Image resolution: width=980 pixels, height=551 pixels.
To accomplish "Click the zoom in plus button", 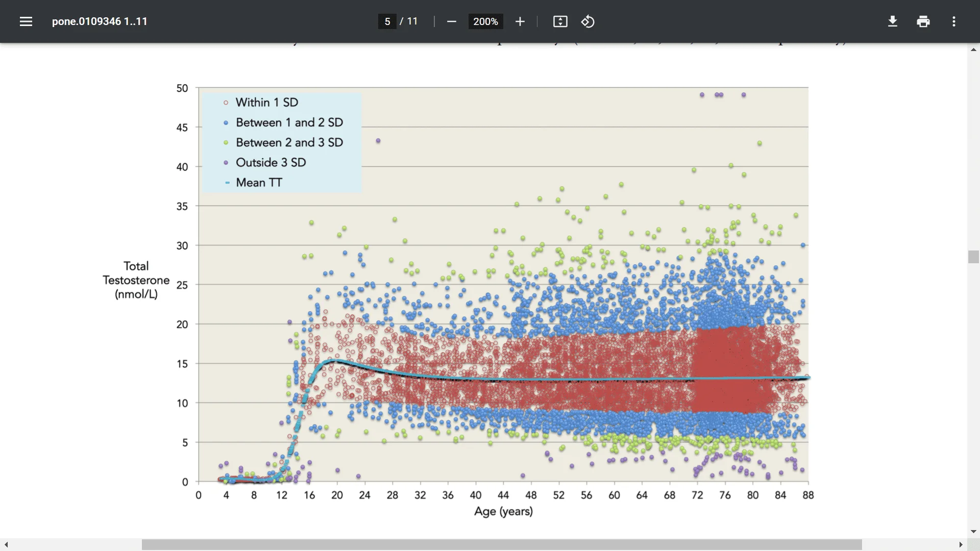I will click(520, 21).
